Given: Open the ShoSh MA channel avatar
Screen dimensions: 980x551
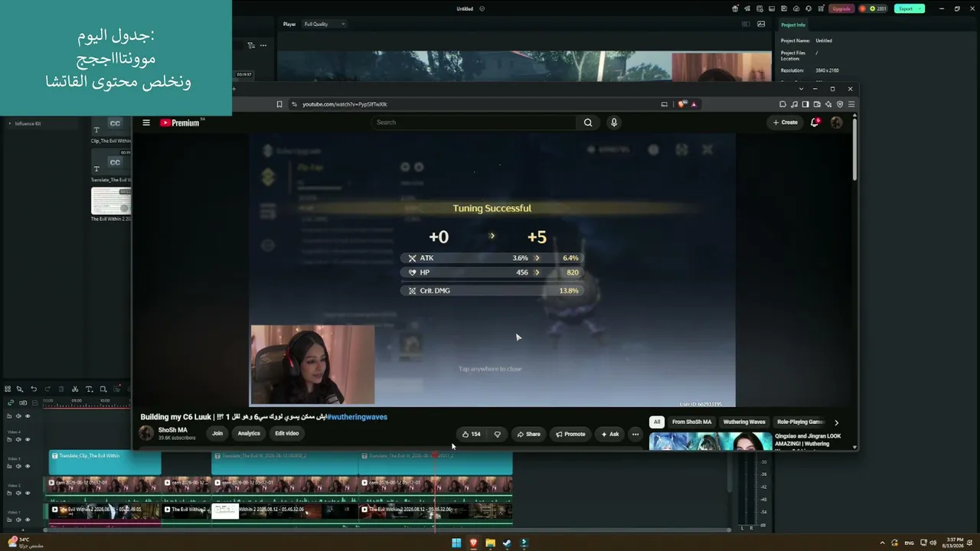Looking at the screenshot, I should 146,433.
